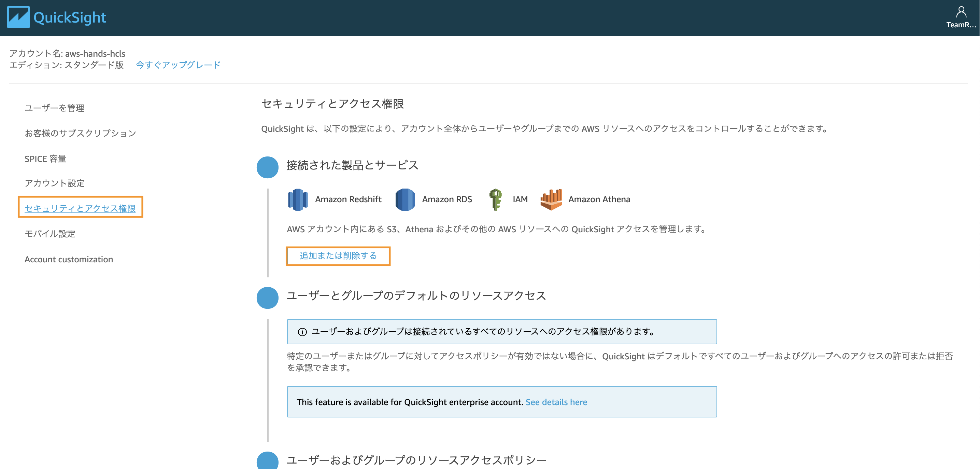The image size is (980, 469).
Task: Open Account customization in the sidebar
Action: click(69, 259)
